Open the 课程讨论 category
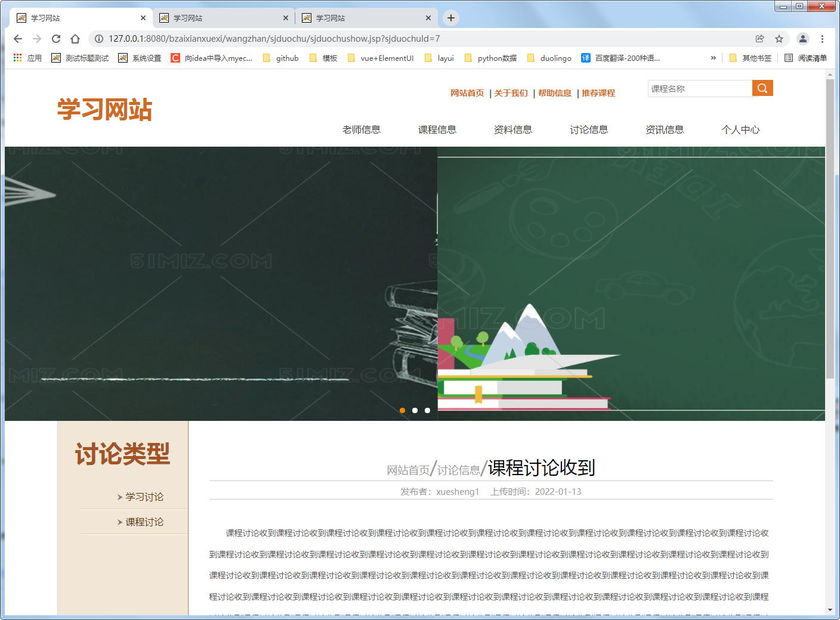Image resolution: width=840 pixels, height=620 pixels. 144,522
